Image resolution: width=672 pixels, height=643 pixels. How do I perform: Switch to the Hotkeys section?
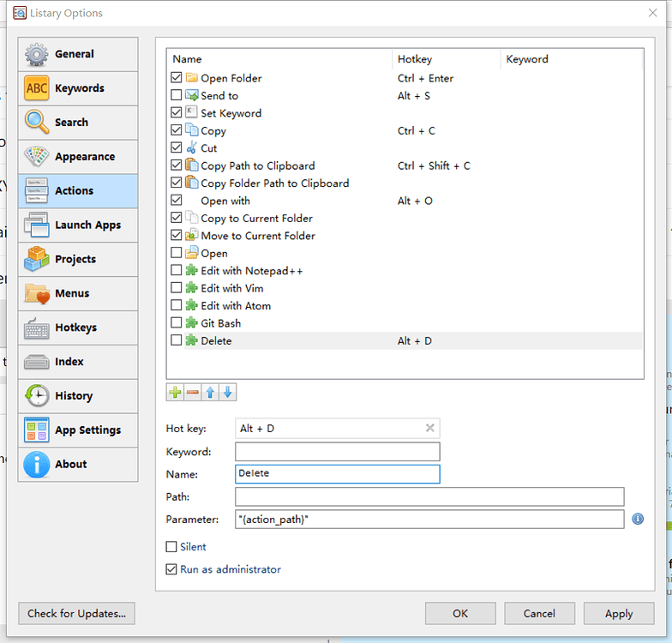(x=78, y=328)
